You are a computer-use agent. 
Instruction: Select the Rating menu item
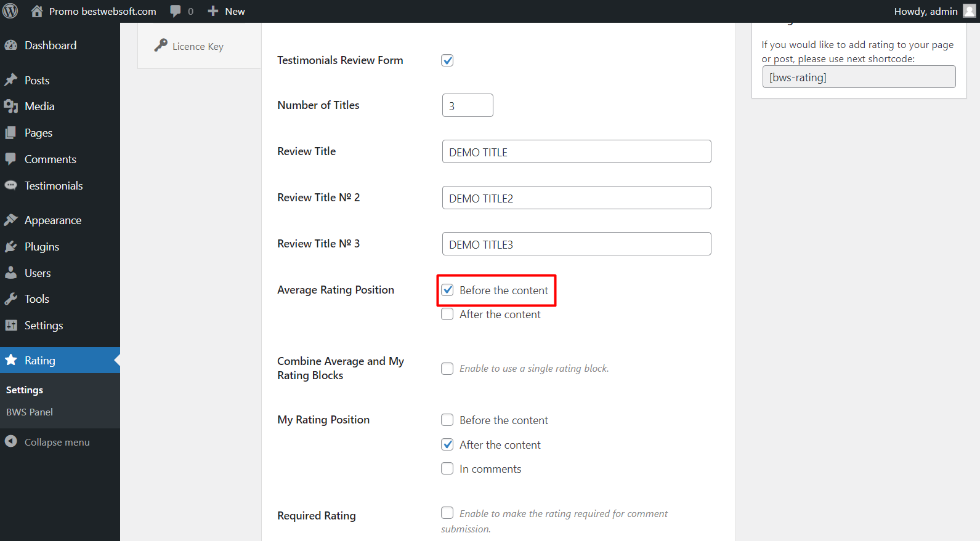[60, 360]
